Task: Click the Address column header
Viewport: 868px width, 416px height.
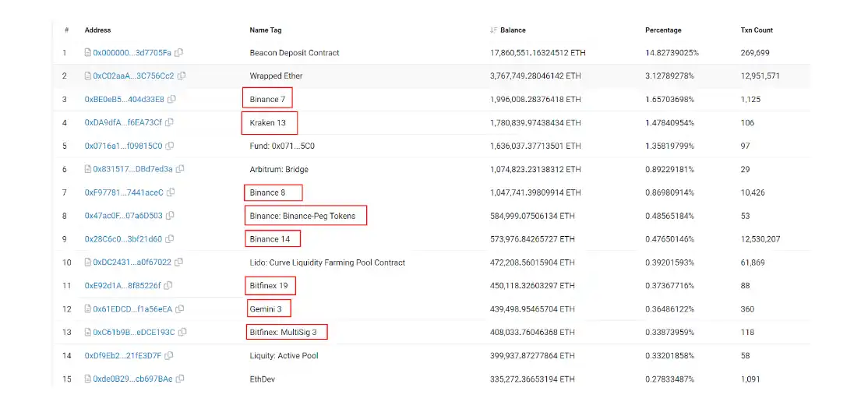Action: click(98, 30)
